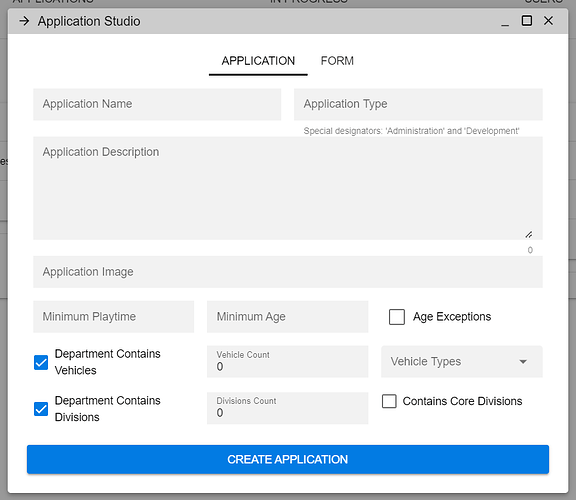Click the arrow icon beside Application Studio title

[x=24, y=21]
